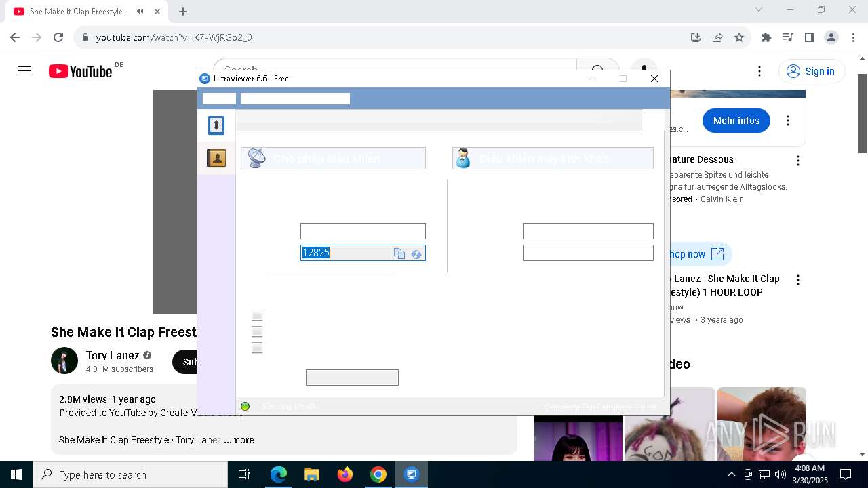Screen dimensions: 868x488
Task: Click the 2.8M views text
Action: (83, 399)
